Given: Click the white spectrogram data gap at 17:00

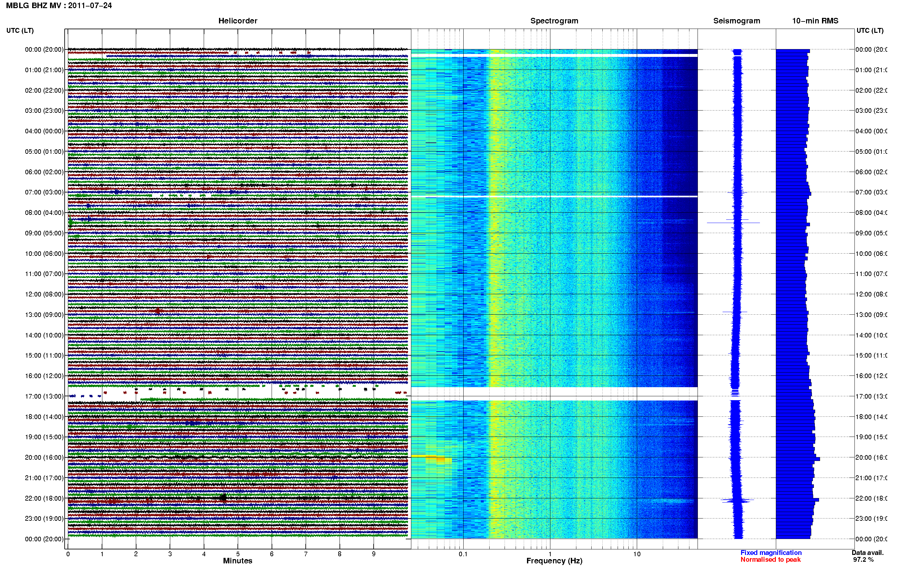Looking at the screenshot, I should [554, 394].
